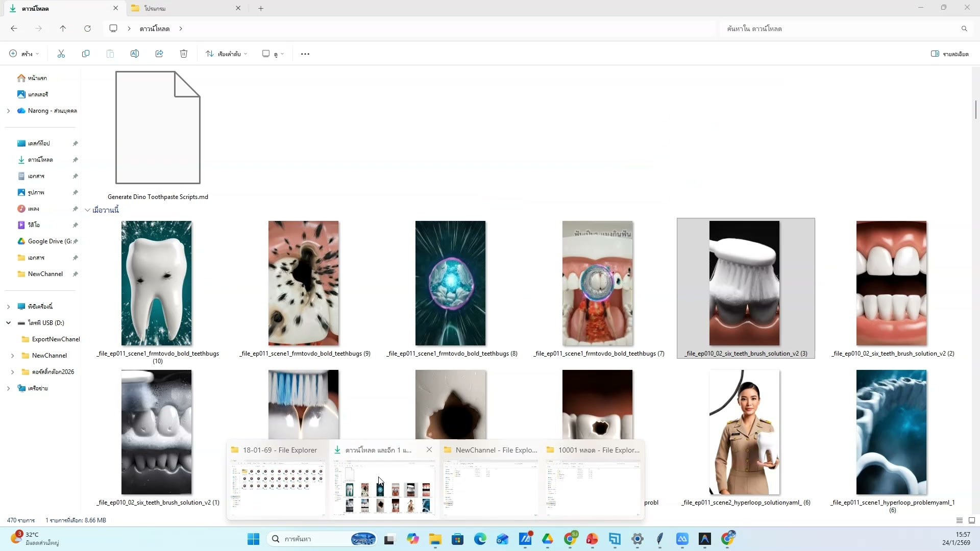
Task: Switch to thumbnail view in status bar
Action: click(x=972, y=520)
